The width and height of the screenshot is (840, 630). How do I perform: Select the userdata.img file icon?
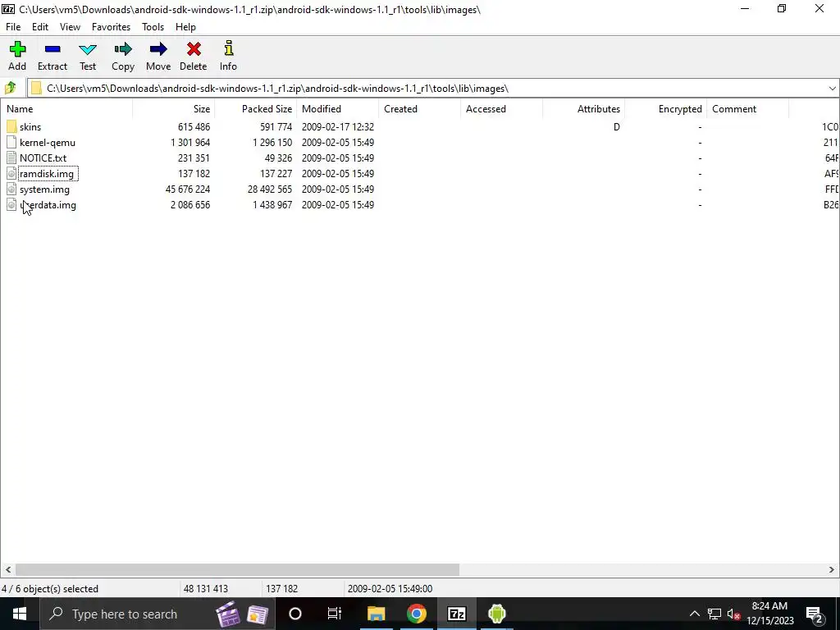[11, 204]
